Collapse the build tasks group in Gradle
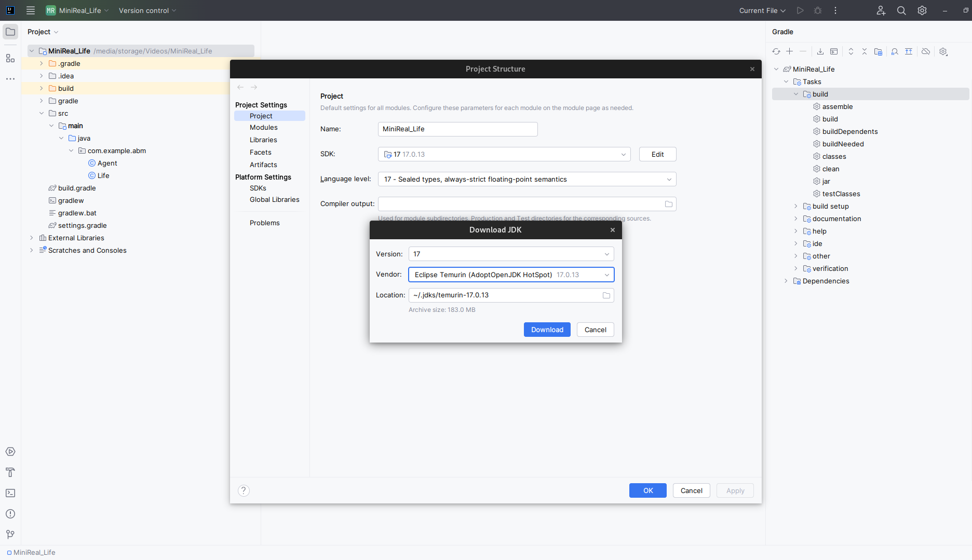The width and height of the screenshot is (972, 560). [x=796, y=94]
